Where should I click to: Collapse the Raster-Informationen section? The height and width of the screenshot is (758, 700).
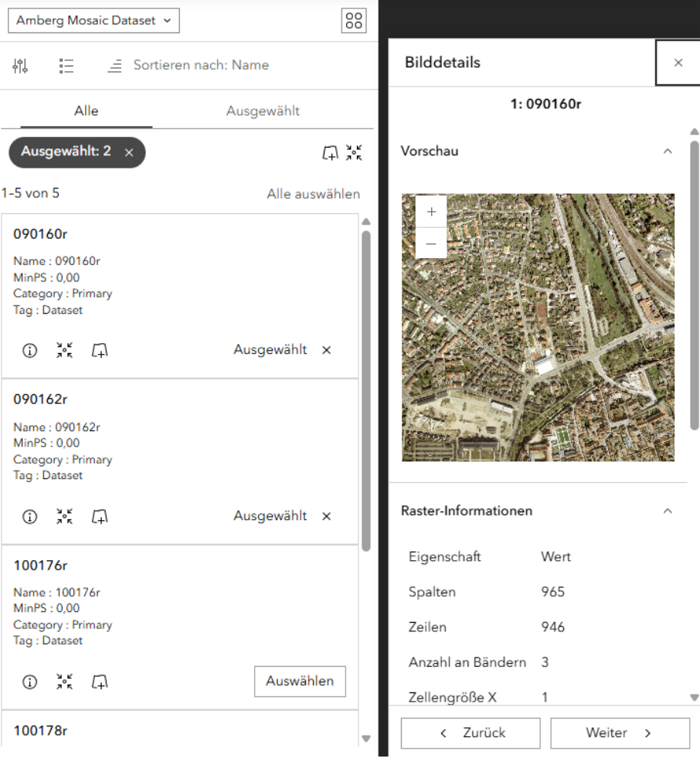[x=668, y=511]
